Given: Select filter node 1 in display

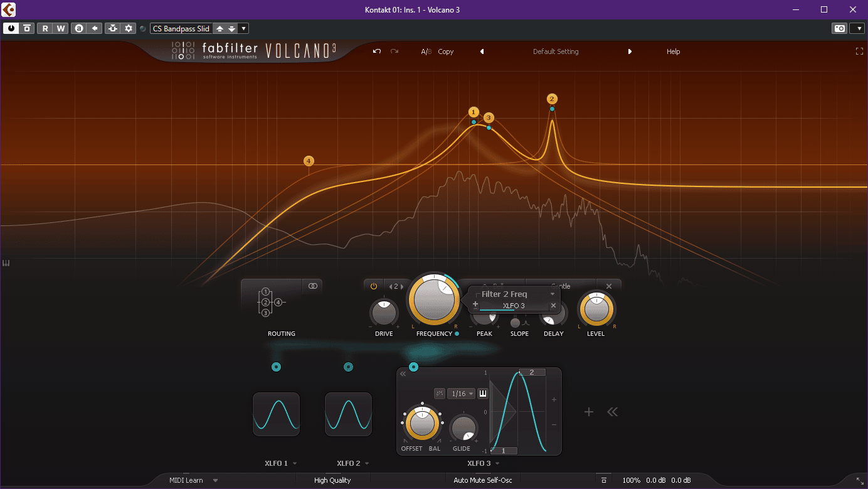Looking at the screenshot, I should click(x=474, y=112).
